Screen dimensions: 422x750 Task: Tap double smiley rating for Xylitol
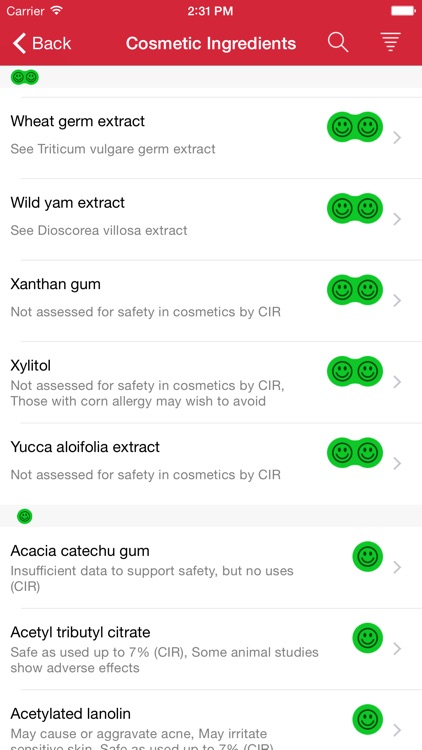[x=355, y=371]
